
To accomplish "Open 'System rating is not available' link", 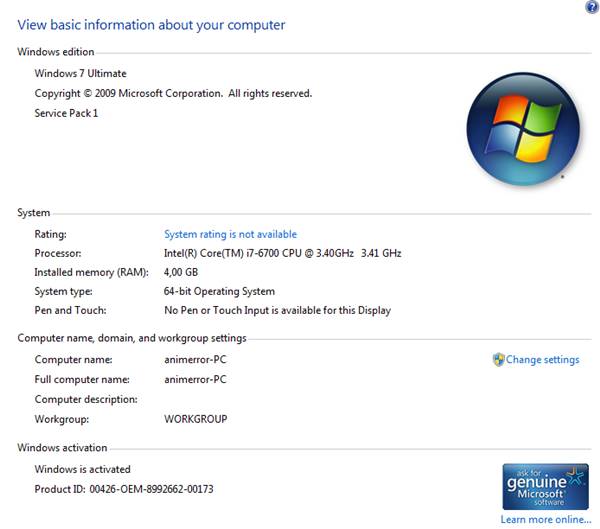I will tap(230, 234).
